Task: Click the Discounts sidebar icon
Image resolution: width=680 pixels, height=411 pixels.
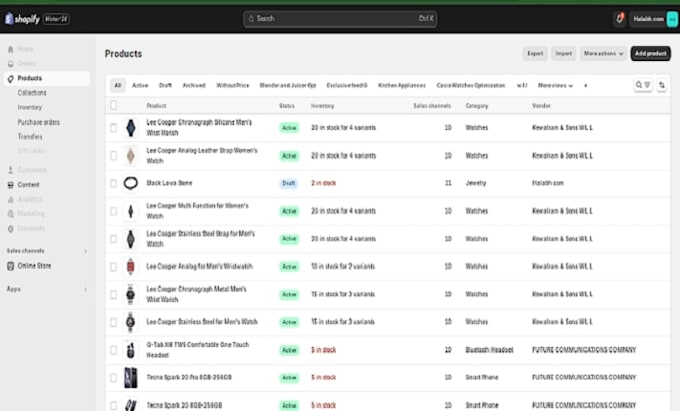Action: [10, 228]
